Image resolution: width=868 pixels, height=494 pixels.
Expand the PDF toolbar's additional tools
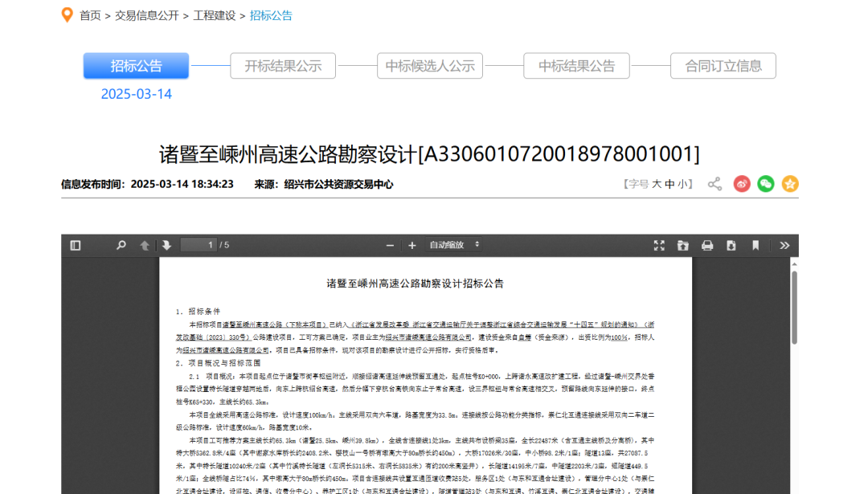(784, 245)
